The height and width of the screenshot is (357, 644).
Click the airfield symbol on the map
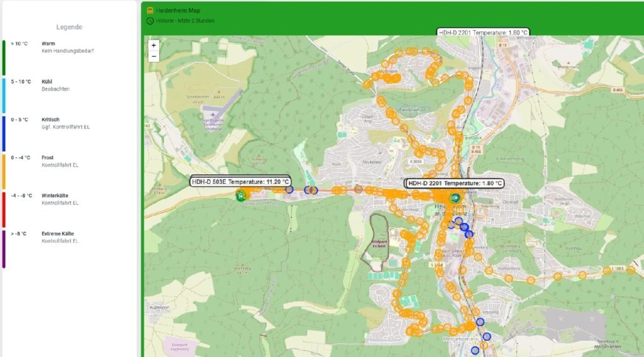click(213, 114)
